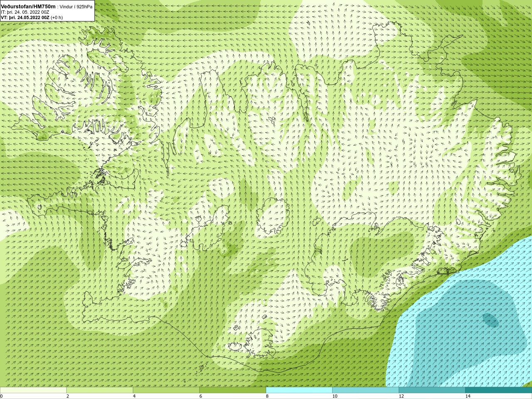Click the legend value label 14
Viewport: 532px width, 399px height.
point(468,396)
